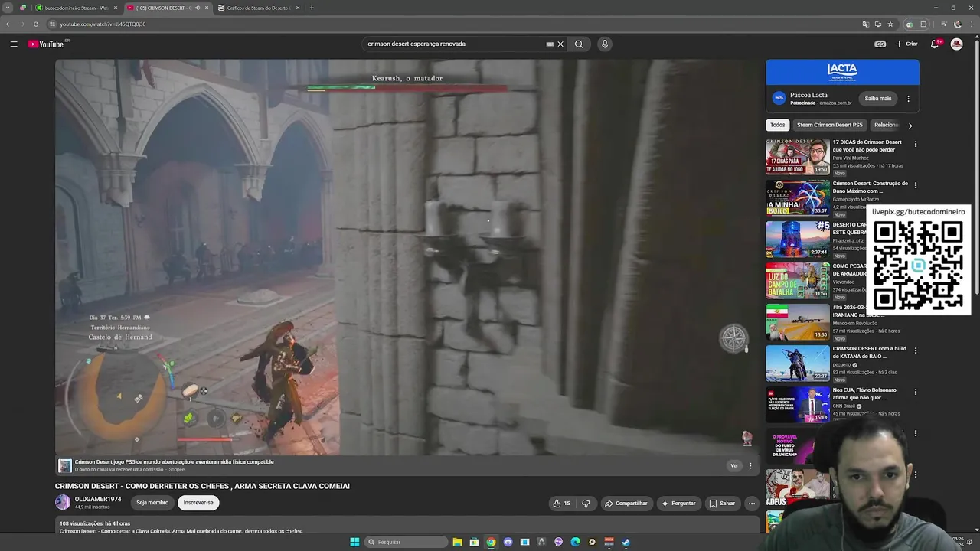Open the 13:30 Mundo em Revolução thumbnail

click(x=798, y=322)
